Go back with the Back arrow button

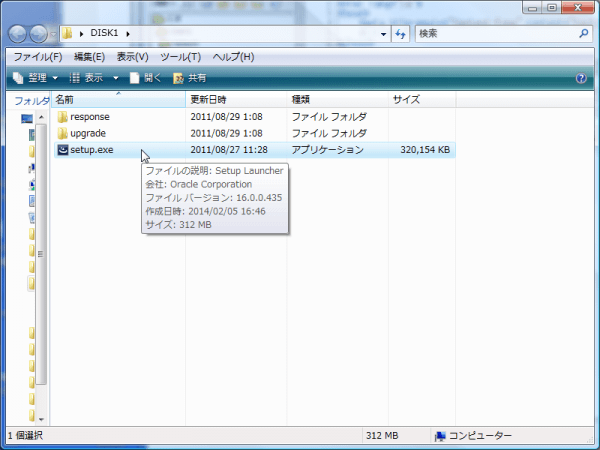[18, 34]
